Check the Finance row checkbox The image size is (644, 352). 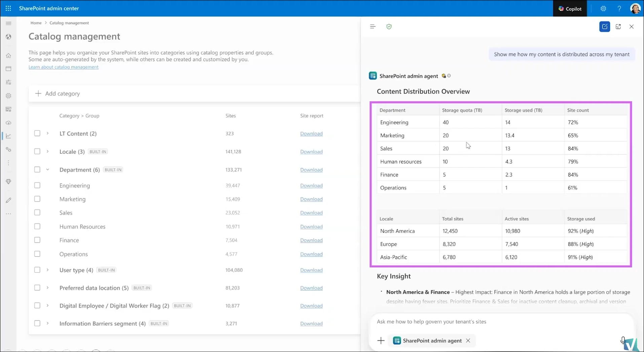point(37,240)
